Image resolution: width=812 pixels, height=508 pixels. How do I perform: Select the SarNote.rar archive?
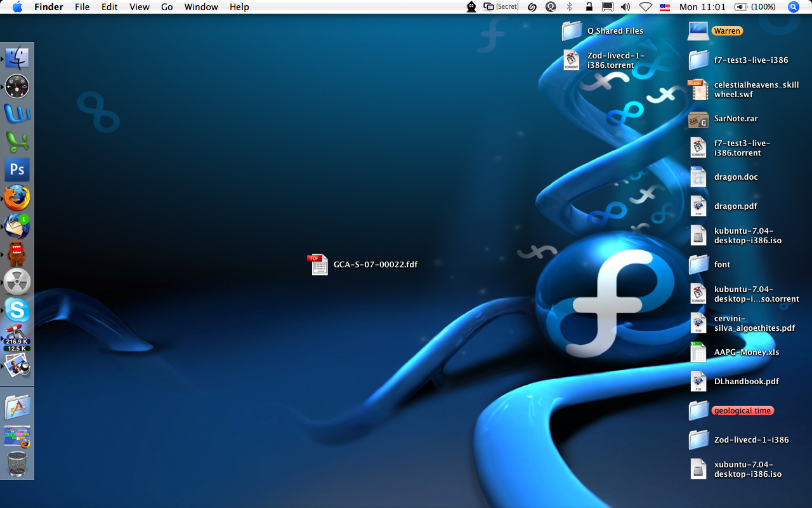pos(723,119)
